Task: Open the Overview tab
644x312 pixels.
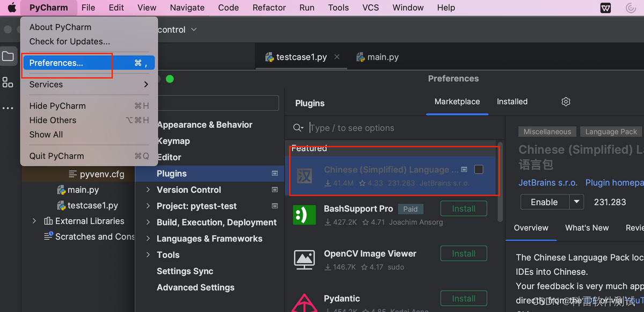Action: [531, 228]
